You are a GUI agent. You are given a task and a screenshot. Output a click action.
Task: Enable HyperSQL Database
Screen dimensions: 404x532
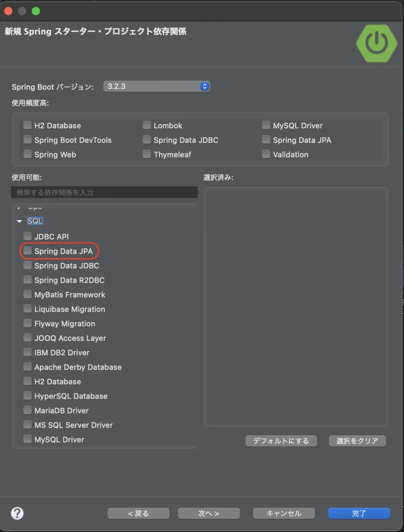(x=28, y=395)
